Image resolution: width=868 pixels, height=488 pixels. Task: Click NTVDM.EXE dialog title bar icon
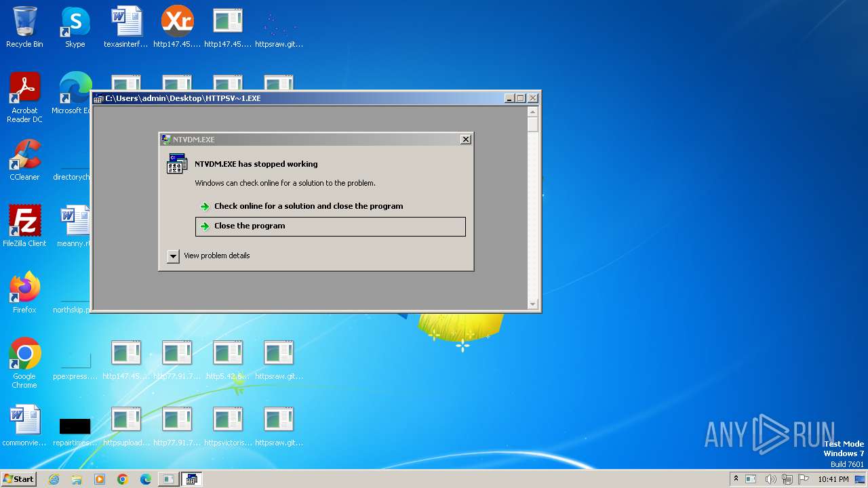click(x=166, y=140)
